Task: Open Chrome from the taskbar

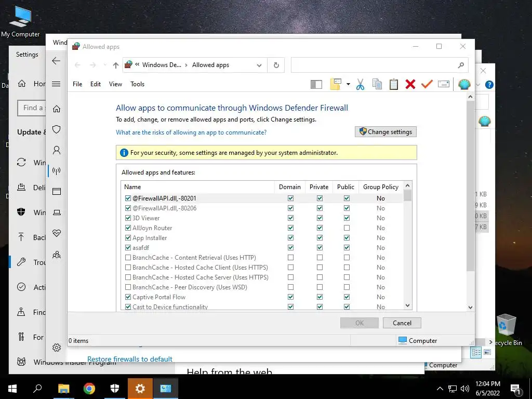Action: click(89, 388)
